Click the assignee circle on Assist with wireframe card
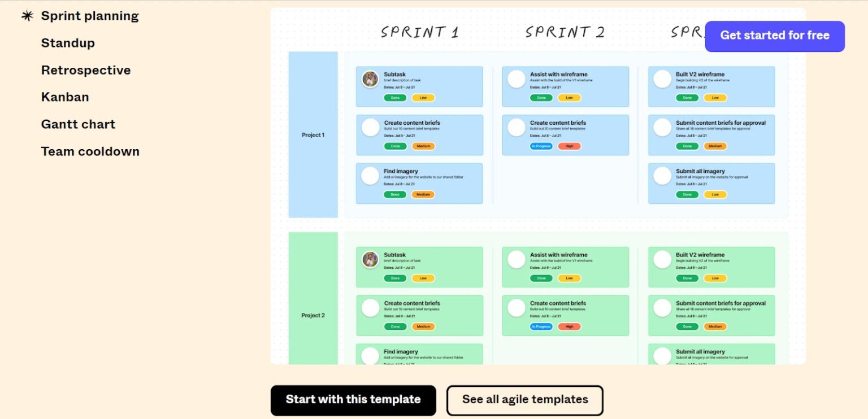Viewport: 868px width, 419px height. pos(516,79)
